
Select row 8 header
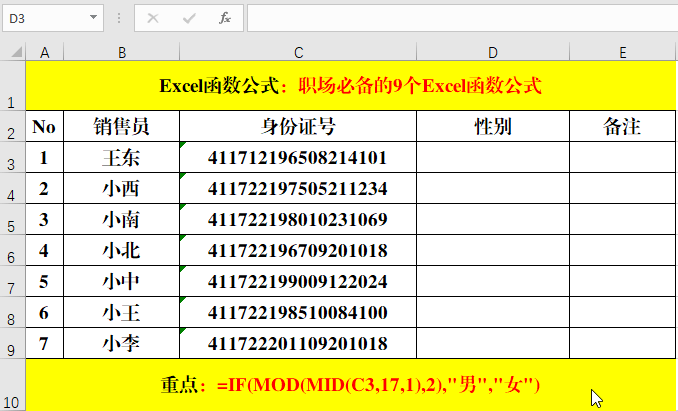pos(13,312)
